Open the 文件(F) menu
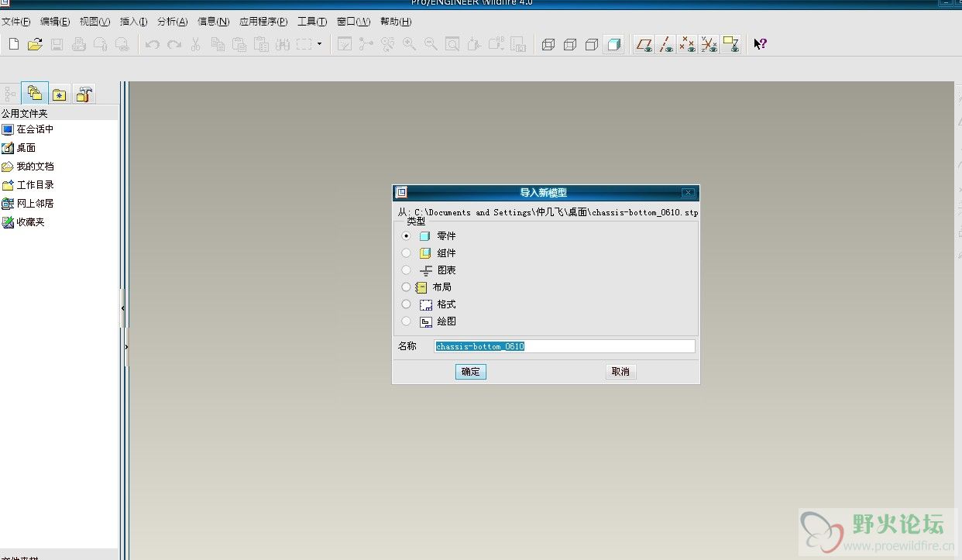962x560 pixels. point(16,22)
